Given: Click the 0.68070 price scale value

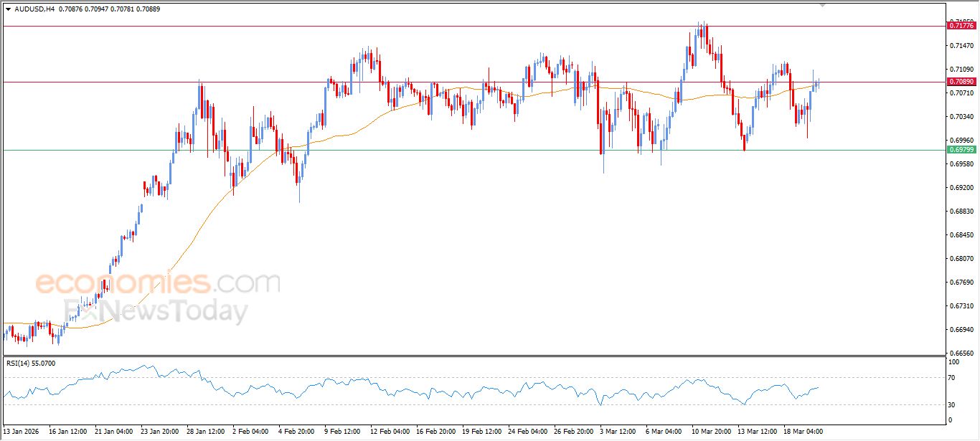Looking at the screenshot, I should [x=961, y=259].
